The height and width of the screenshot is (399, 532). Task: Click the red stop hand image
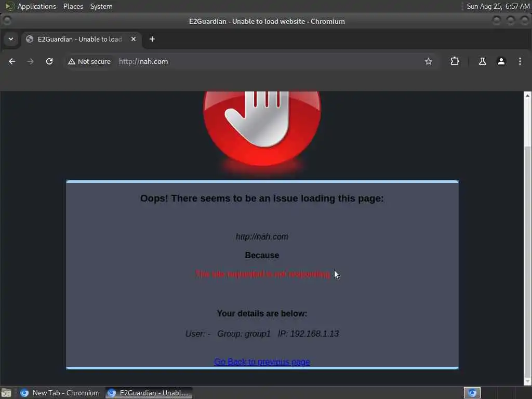[x=262, y=129]
